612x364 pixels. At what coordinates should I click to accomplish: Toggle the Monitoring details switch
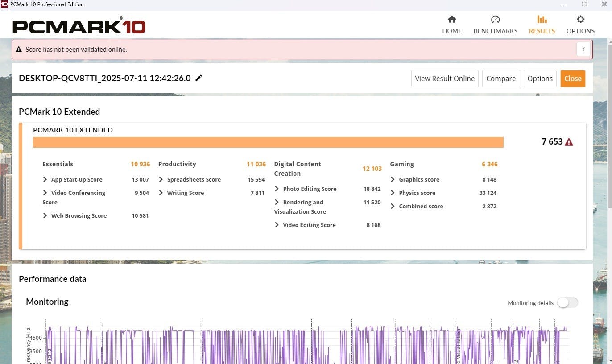[x=567, y=303]
